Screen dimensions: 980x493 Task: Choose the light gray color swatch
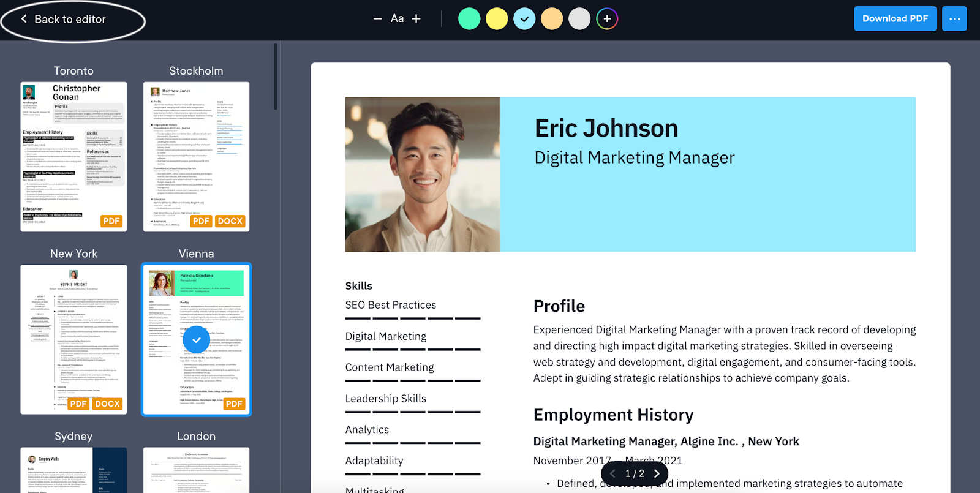click(x=579, y=19)
